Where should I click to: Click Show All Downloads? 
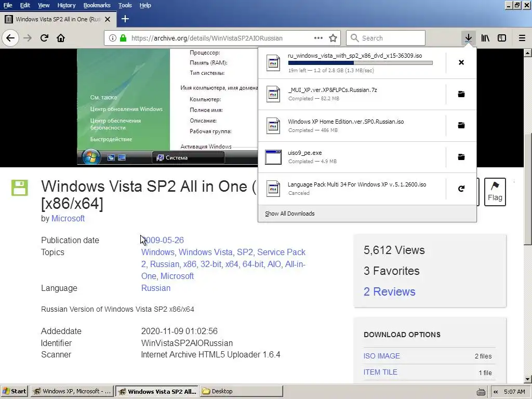tap(290, 214)
